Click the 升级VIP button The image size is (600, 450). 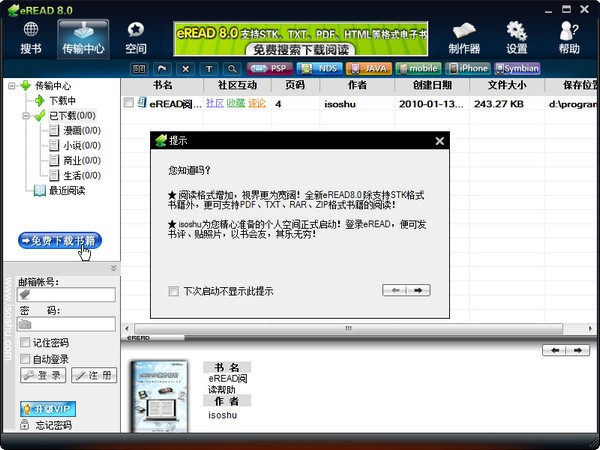[x=48, y=409]
